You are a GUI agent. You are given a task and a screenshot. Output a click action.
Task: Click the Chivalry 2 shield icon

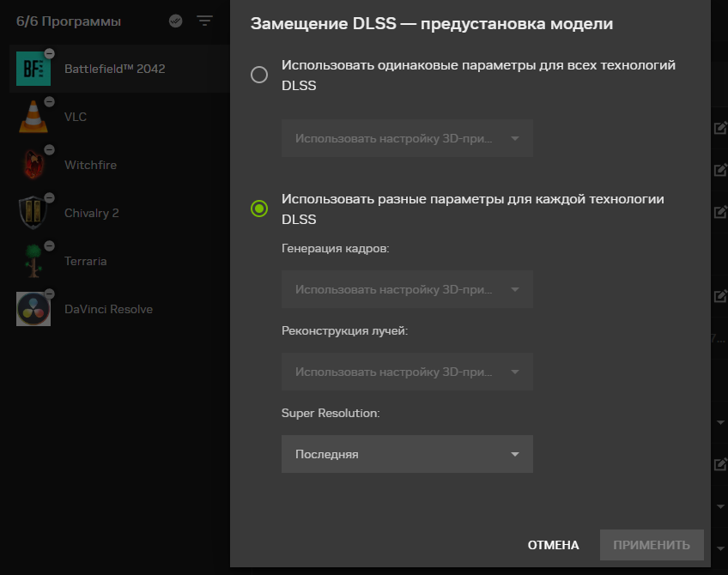33,213
